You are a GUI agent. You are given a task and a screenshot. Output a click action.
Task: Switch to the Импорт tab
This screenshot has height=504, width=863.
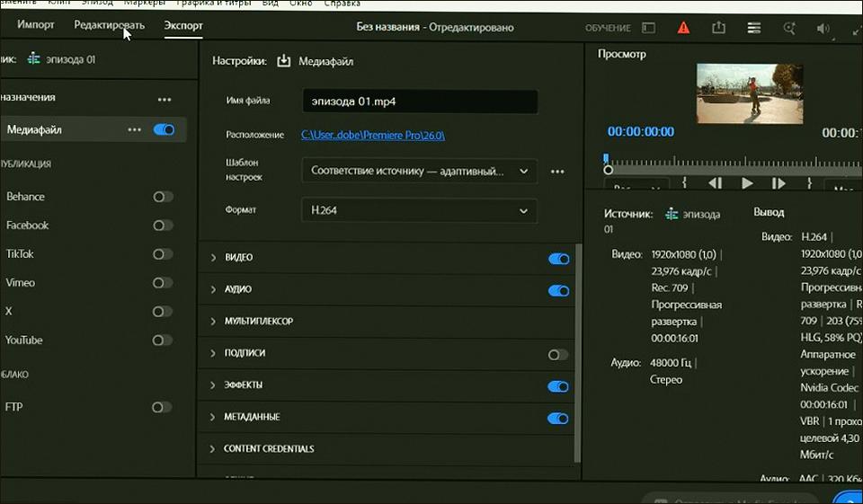click(36, 25)
